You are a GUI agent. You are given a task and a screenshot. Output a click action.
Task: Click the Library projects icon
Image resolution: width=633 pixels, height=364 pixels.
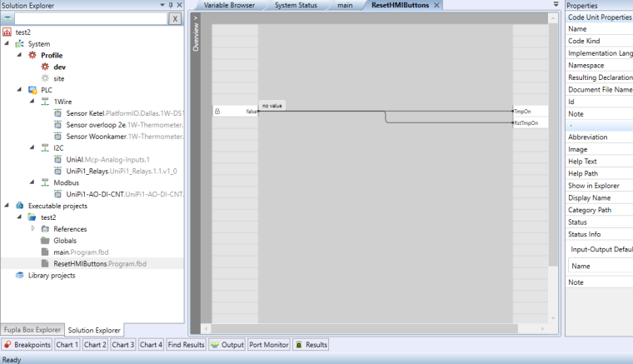click(19, 275)
